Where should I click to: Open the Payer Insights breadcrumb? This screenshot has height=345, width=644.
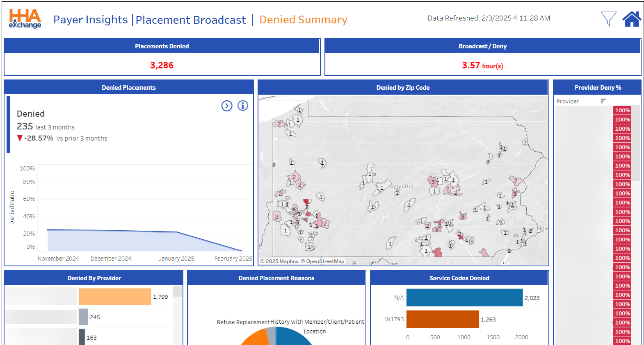pos(91,20)
